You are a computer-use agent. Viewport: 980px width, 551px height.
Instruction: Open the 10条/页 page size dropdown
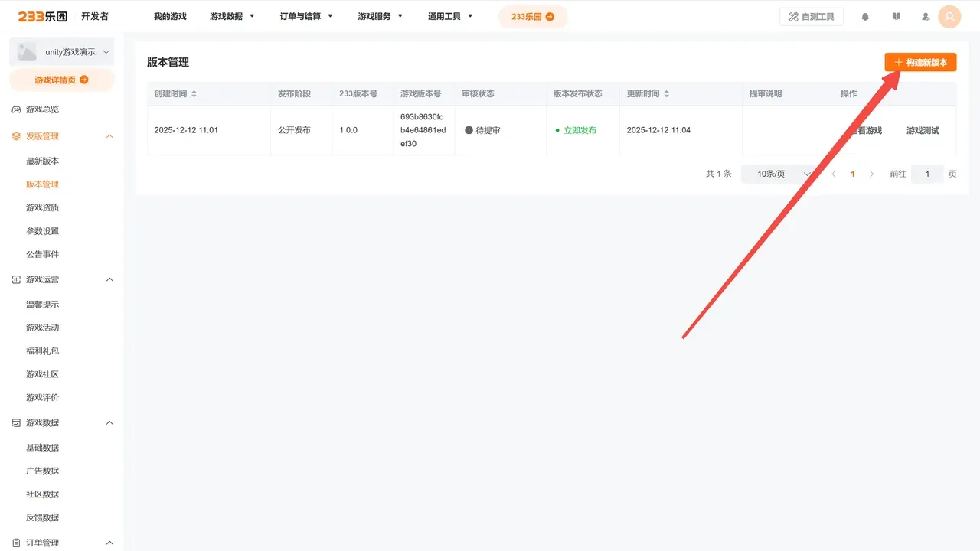[779, 174]
